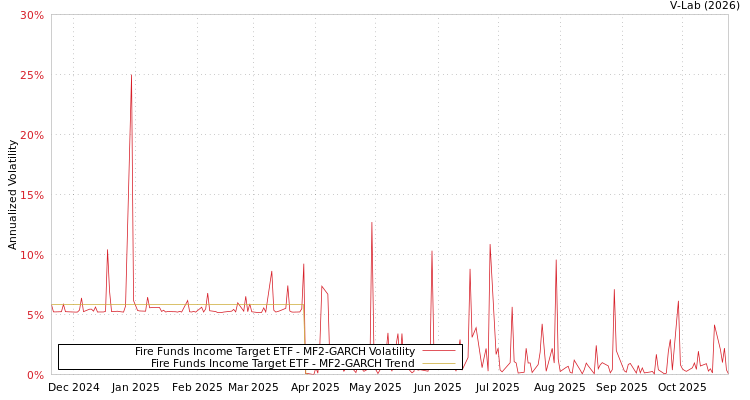Click the Sep 2025 x-axis label
750x400 pixels.
tap(621, 388)
